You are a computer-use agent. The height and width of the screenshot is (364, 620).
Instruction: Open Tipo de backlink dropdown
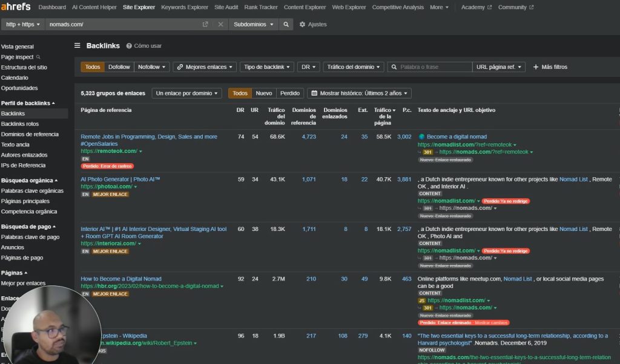[x=266, y=67]
